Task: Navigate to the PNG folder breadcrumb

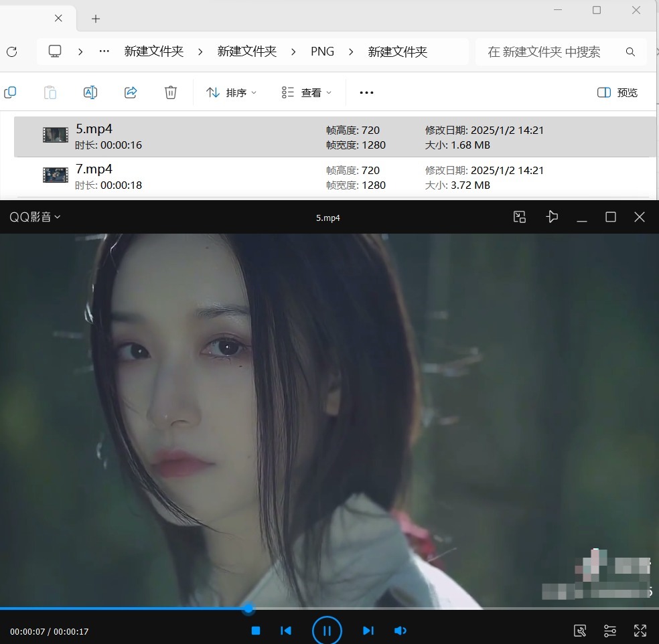Action: pos(322,52)
